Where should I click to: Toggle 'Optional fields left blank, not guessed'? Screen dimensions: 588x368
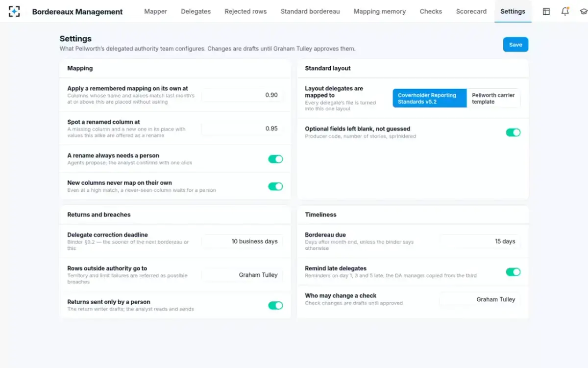[x=513, y=132]
